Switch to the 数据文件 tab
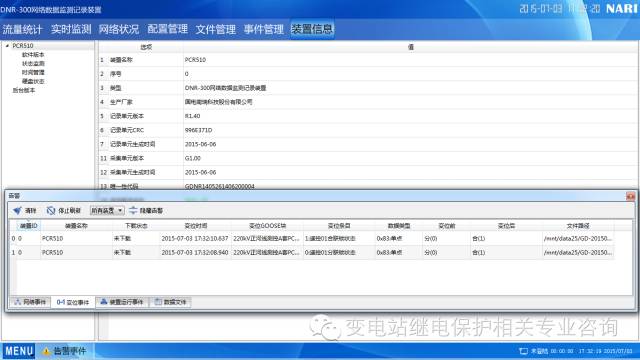Viewport: 640px width, 360px height. [x=171, y=302]
